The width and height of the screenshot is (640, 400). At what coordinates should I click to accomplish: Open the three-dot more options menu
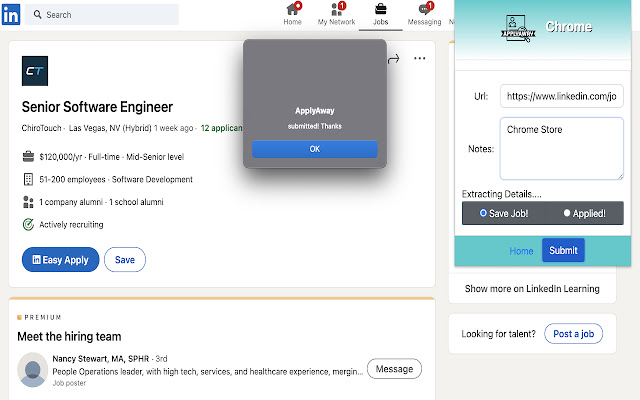[x=420, y=58]
